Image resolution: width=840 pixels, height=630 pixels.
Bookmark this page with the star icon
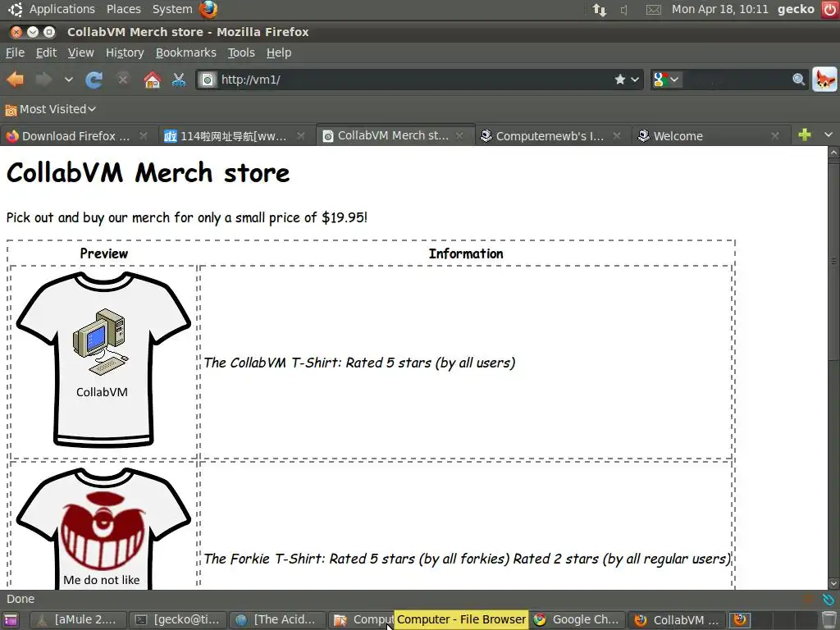(x=620, y=80)
